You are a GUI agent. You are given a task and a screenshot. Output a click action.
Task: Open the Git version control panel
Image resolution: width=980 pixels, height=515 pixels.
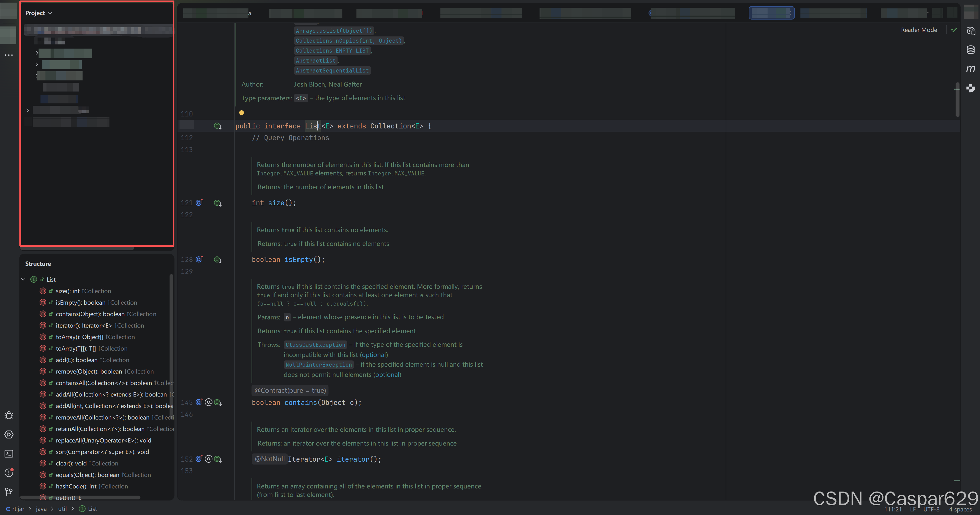[9, 492]
